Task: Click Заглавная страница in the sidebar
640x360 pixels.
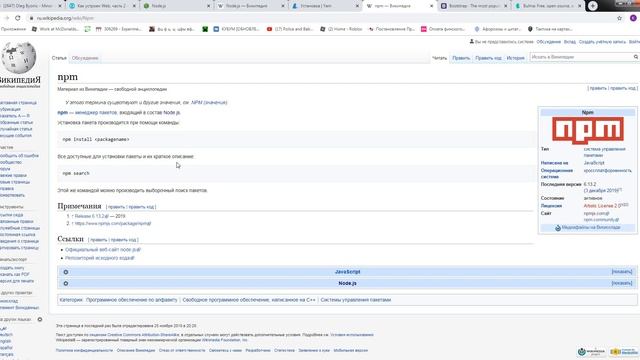Action: coord(18,103)
